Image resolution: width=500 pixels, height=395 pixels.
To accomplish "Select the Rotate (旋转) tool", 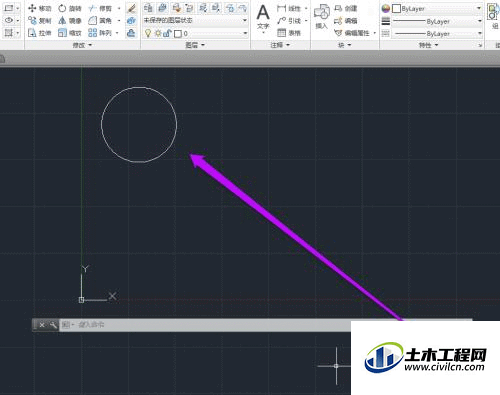I will tap(70, 8).
